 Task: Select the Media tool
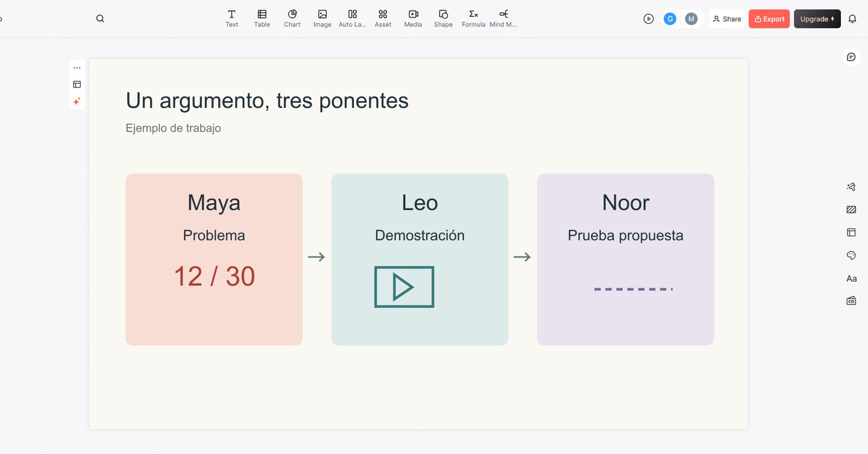coord(413,19)
